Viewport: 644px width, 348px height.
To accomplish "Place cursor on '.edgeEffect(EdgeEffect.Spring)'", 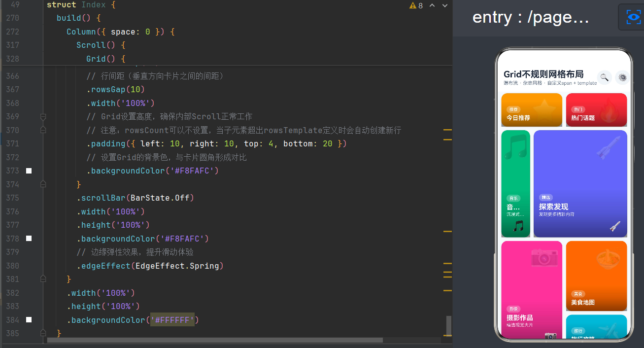I will pyautogui.click(x=150, y=266).
